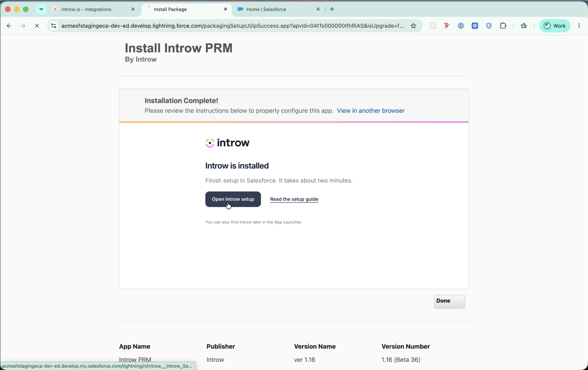Open the grayed-out extension icon

point(433,26)
